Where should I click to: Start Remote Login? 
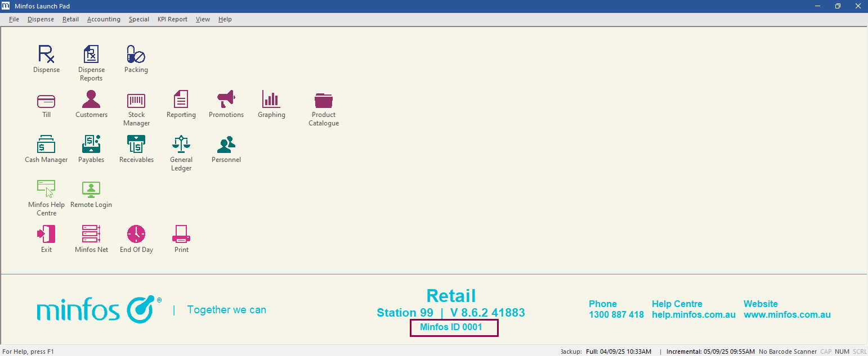click(91, 190)
